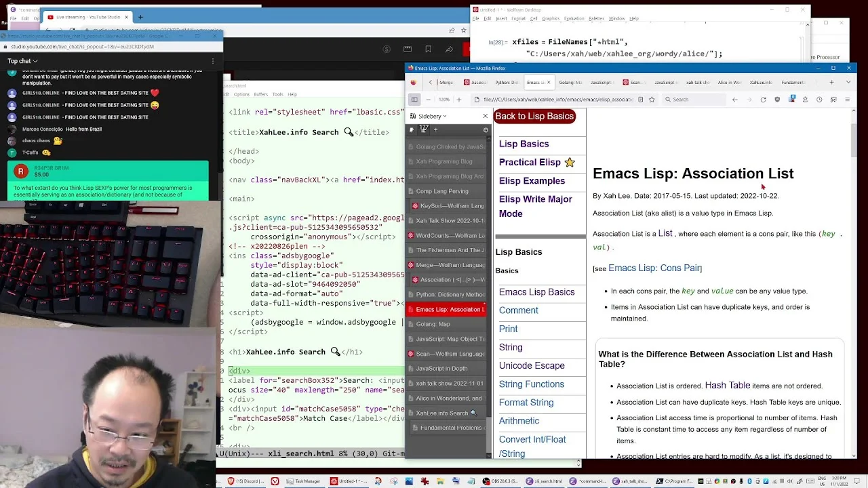Click the Back to Lisp Basics button
868x488 pixels.
pyautogui.click(x=534, y=117)
